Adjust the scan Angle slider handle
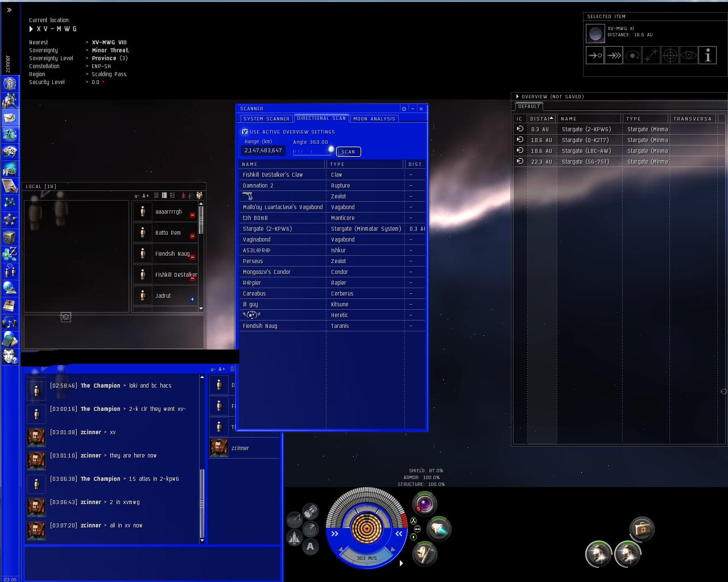Viewport: 728px width, 582px height. [331, 149]
